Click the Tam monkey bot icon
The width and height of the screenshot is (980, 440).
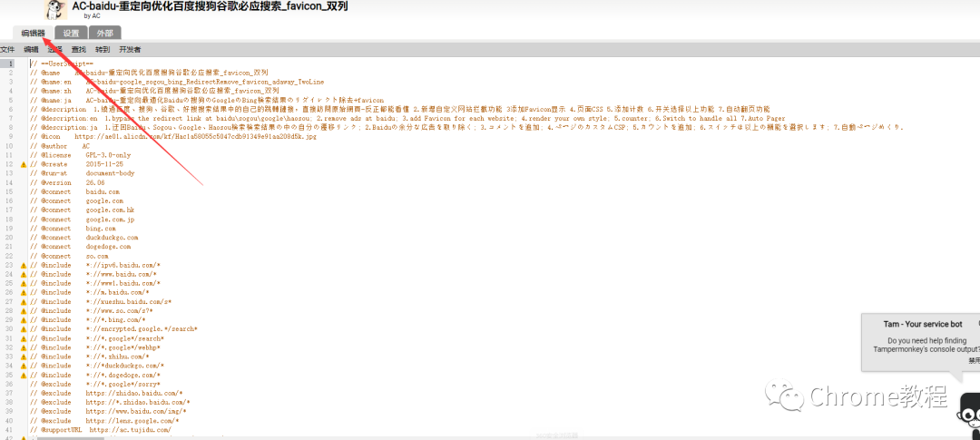tap(969, 416)
